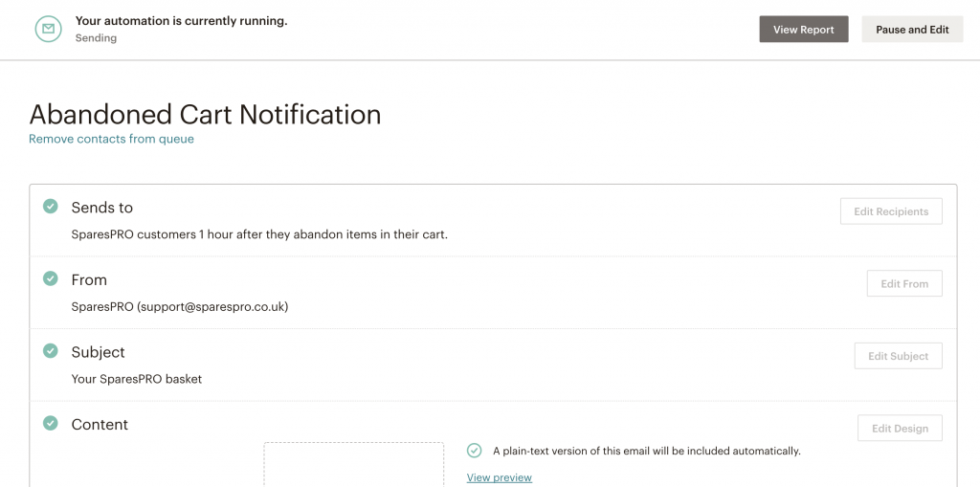Screen dimensions: 980x487
Task: Click the plain-text version checkmark icon
Action: point(475,450)
